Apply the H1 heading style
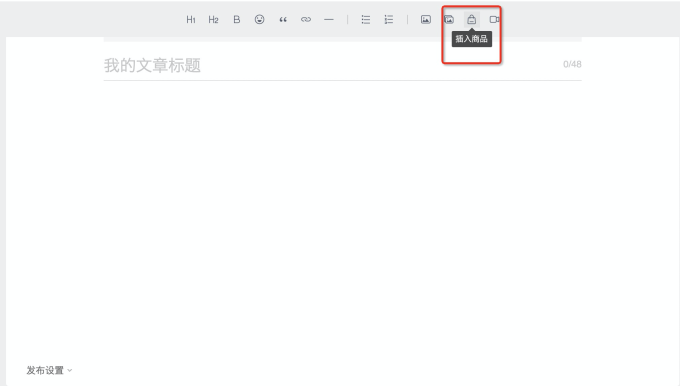This screenshot has width=680, height=386. [191, 20]
